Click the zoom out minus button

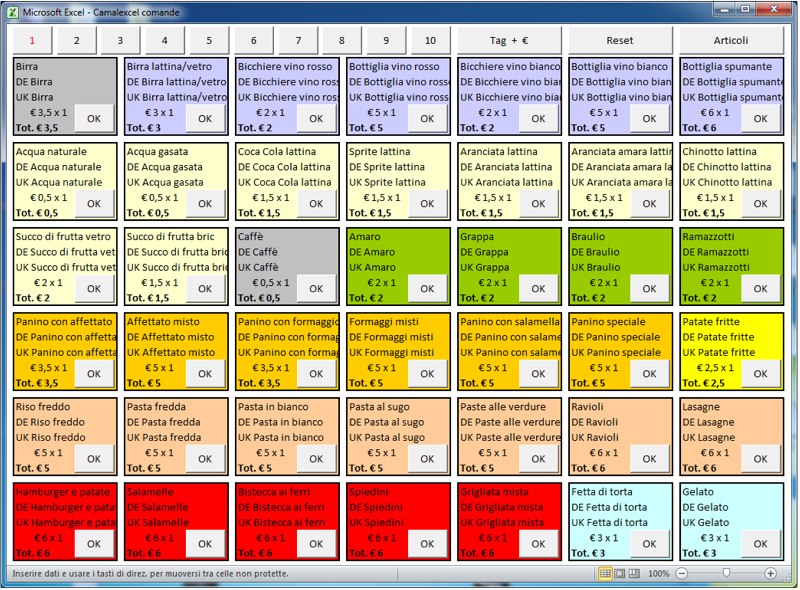click(x=682, y=574)
